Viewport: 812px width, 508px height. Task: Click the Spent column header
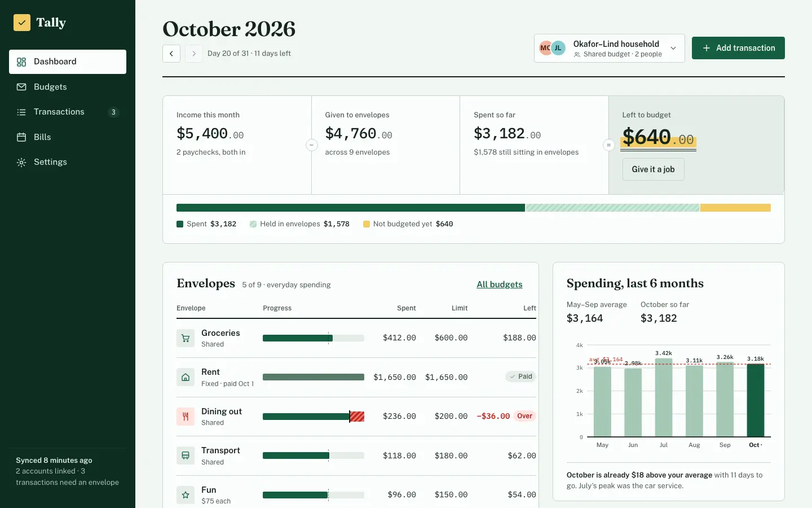point(407,308)
